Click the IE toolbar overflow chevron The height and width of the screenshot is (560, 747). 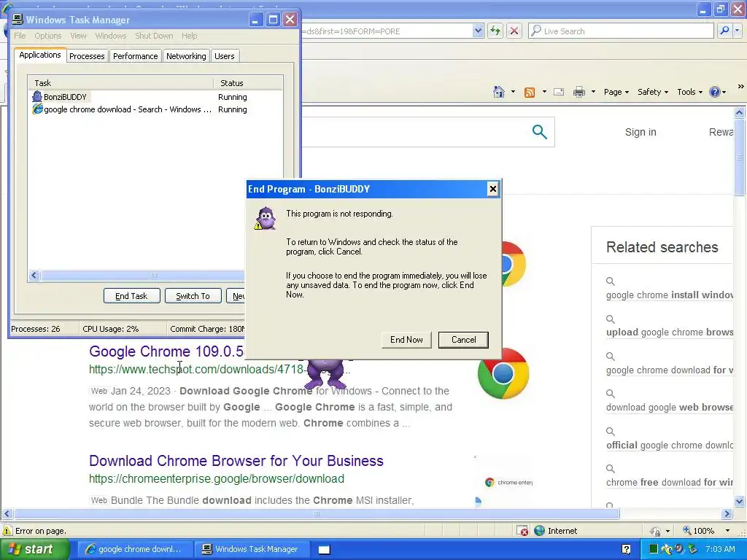point(740,87)
